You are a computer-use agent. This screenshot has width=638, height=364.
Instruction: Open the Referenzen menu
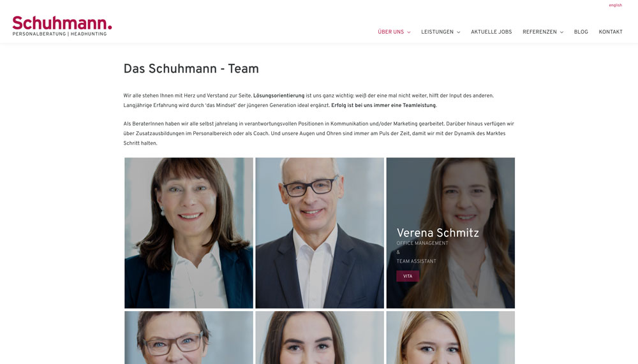(x=540, y=32)
